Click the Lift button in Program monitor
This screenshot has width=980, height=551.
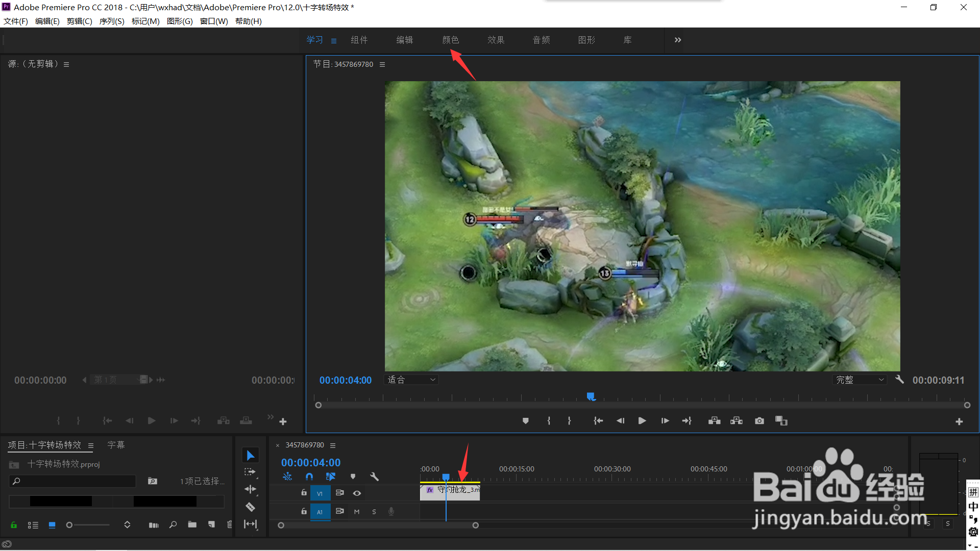coord(714,421)
